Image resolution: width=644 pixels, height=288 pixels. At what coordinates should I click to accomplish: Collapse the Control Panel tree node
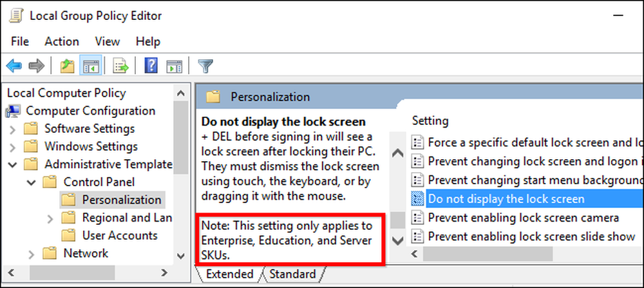[32, 182]
